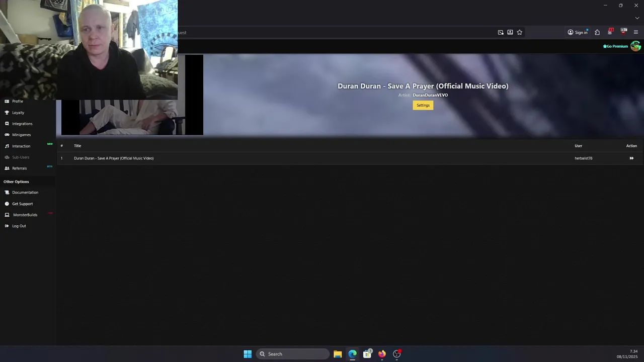This screenshot has height=362, width=644.
Task: Bookmark this page with the star icon
Action: pyautogui.click(x=520, y=32)
